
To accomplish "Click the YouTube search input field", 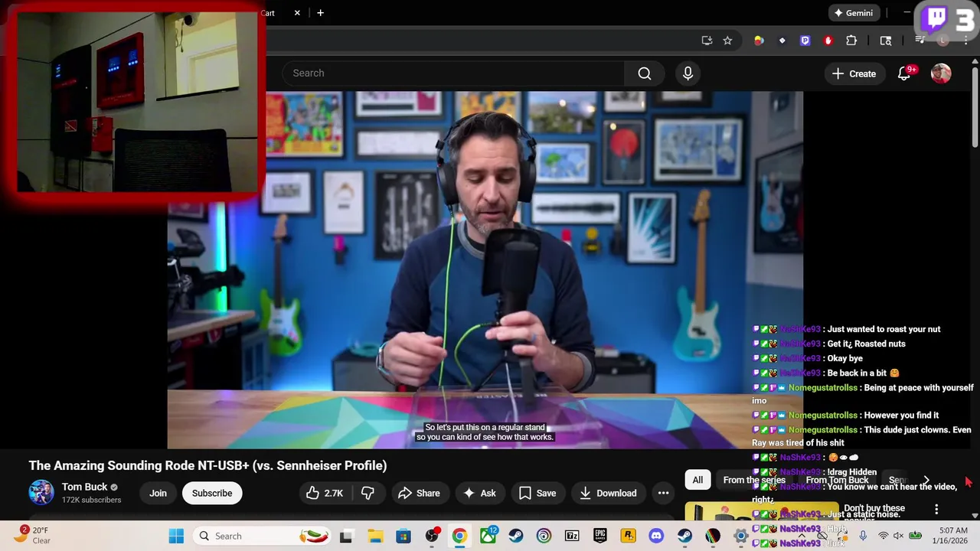I will coord(453,73).
